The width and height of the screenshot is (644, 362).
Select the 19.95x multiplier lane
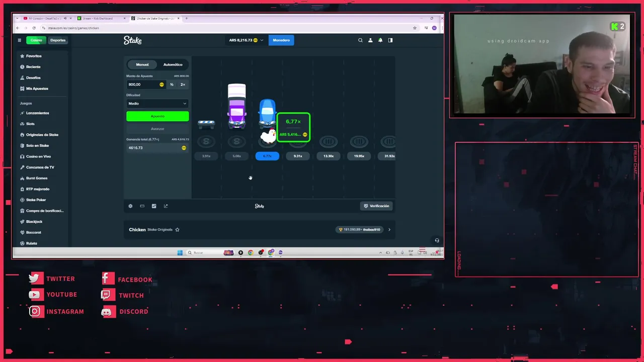coord(359,156)
